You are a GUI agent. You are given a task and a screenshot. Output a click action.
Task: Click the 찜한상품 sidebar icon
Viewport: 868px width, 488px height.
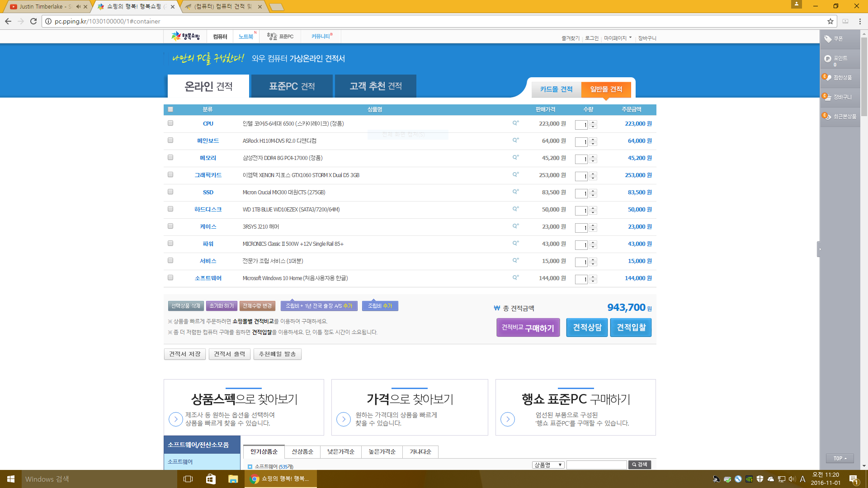[827, 77]
